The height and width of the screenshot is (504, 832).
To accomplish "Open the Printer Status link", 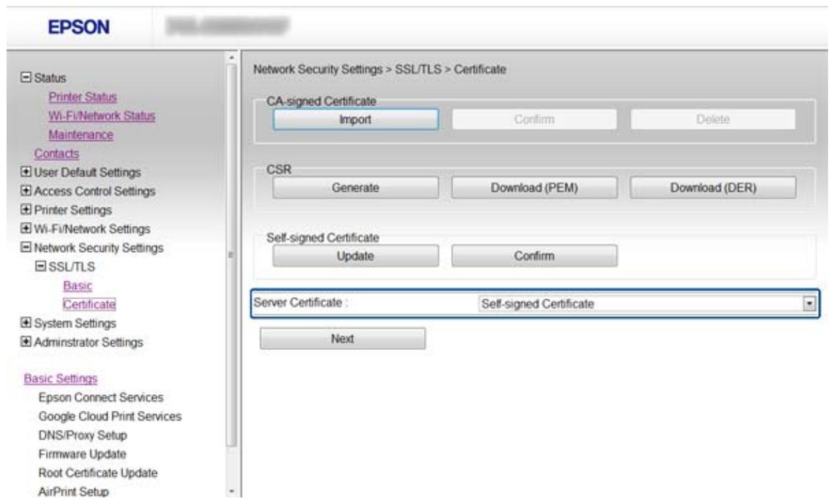I will 83,97.
